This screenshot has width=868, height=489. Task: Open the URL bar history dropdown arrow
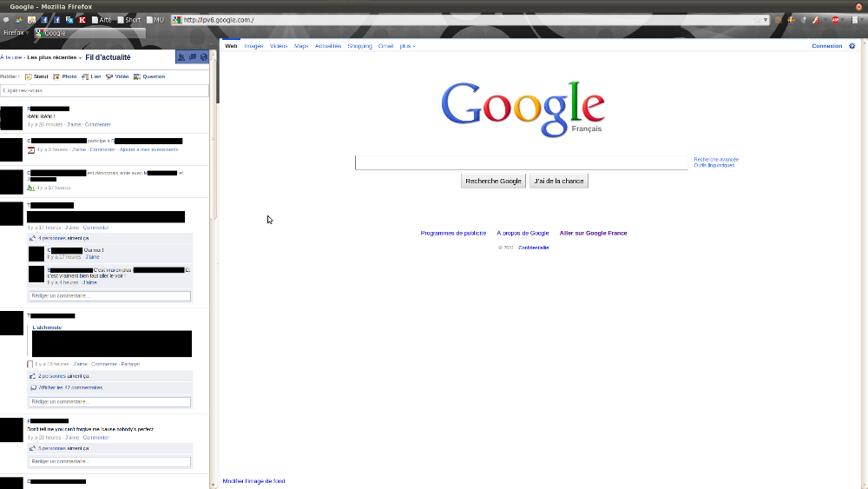pyautogui.click(x=766, y=20)
